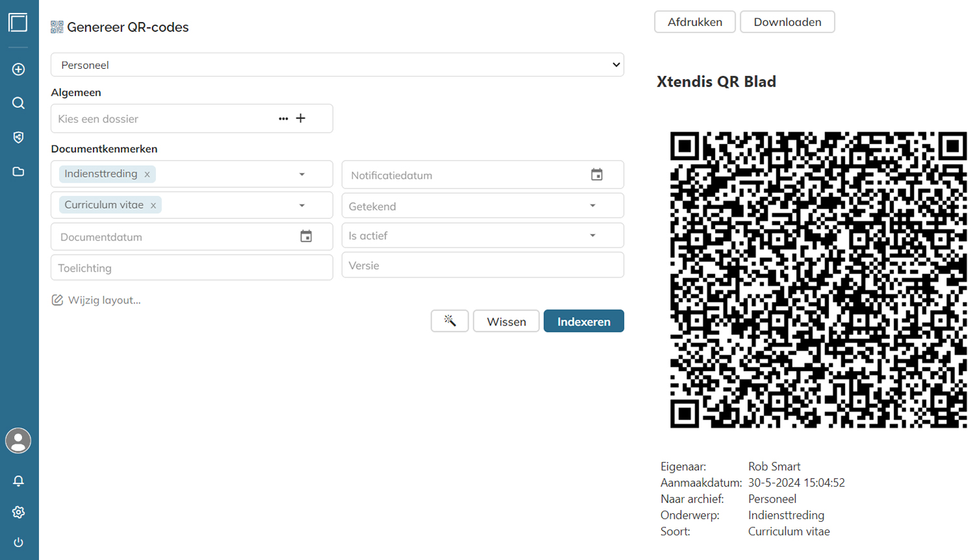Click the QR code icon beside title

click(x=57, y=27)
